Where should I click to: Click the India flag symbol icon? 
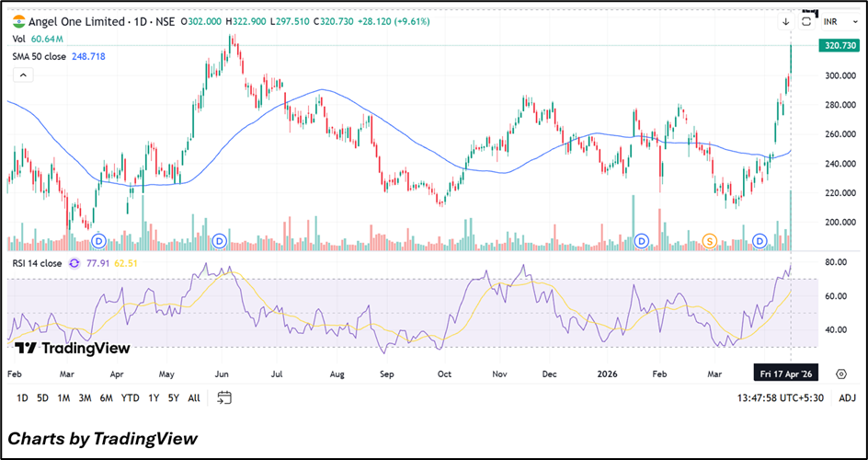18,21
